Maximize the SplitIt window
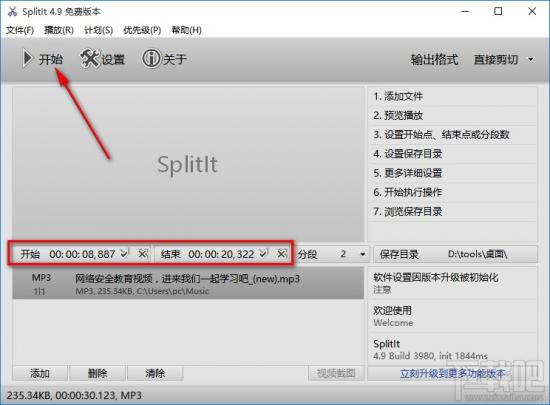 point(498,11)
